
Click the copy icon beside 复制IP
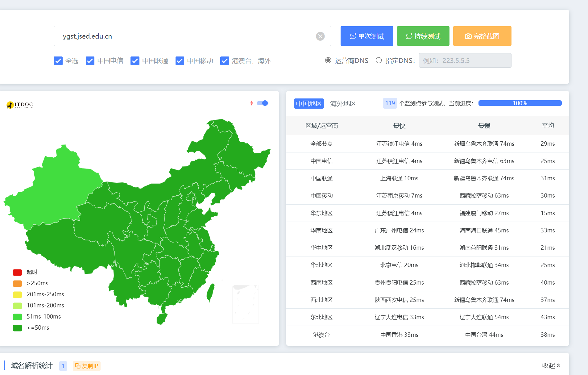click(x=78, y=366)
